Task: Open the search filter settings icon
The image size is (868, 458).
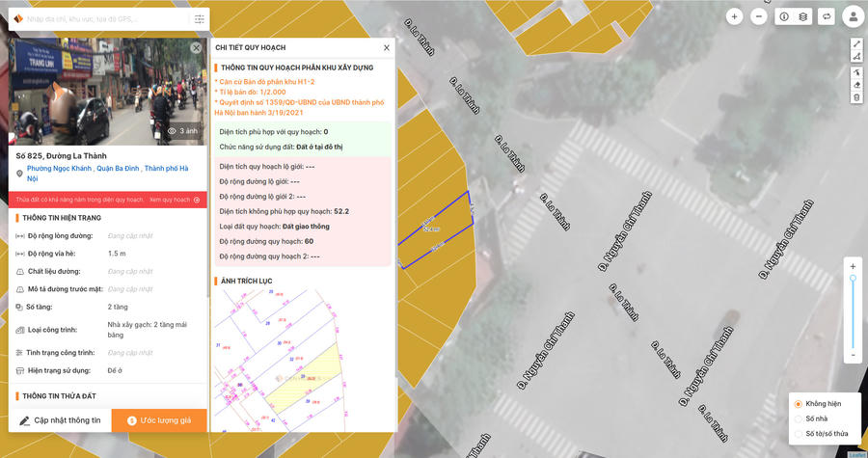Action: pos(199,18)
